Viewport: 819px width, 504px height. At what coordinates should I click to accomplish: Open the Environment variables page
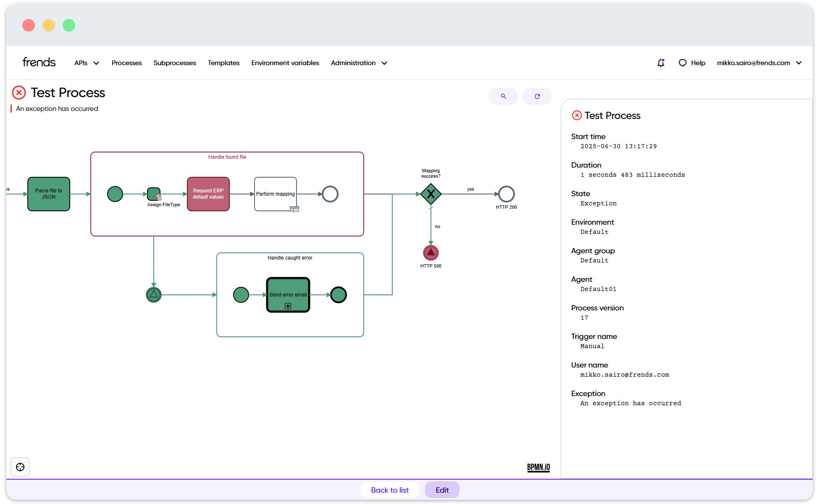(285, 63)
